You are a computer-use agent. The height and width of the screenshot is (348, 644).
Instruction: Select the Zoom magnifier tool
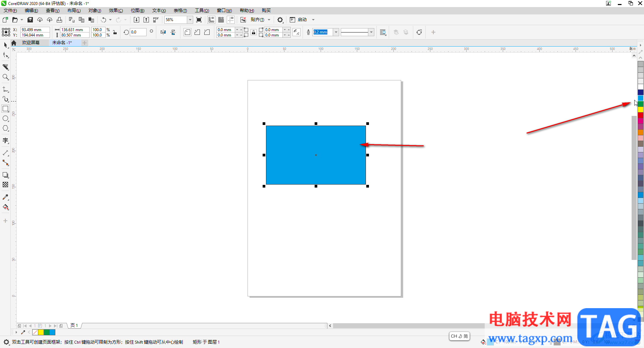click(x=5, y=77)
